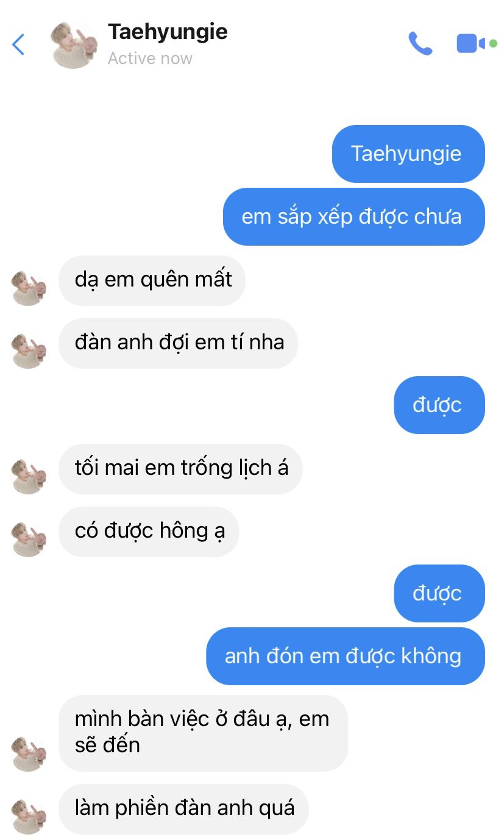Tap the 'tối mai em trống lịch á' message
The height and width of the screenshot is (837, 504).
[x=180, y=469]
